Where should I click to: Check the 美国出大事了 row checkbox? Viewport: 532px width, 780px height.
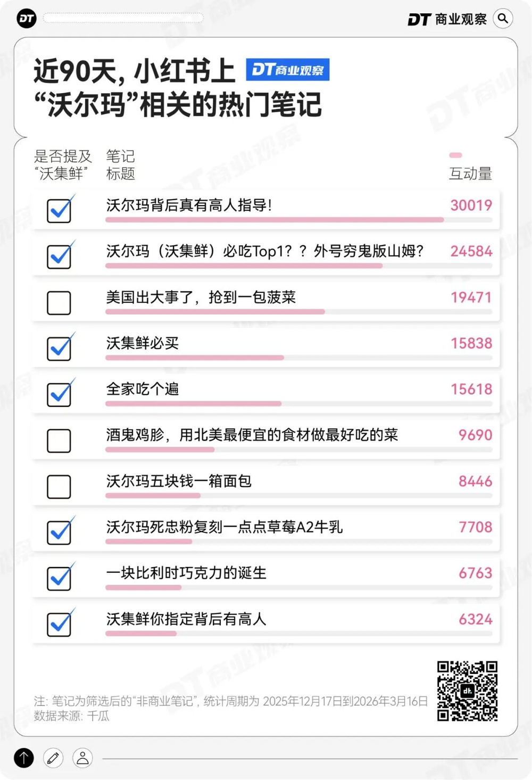point(59,303)
